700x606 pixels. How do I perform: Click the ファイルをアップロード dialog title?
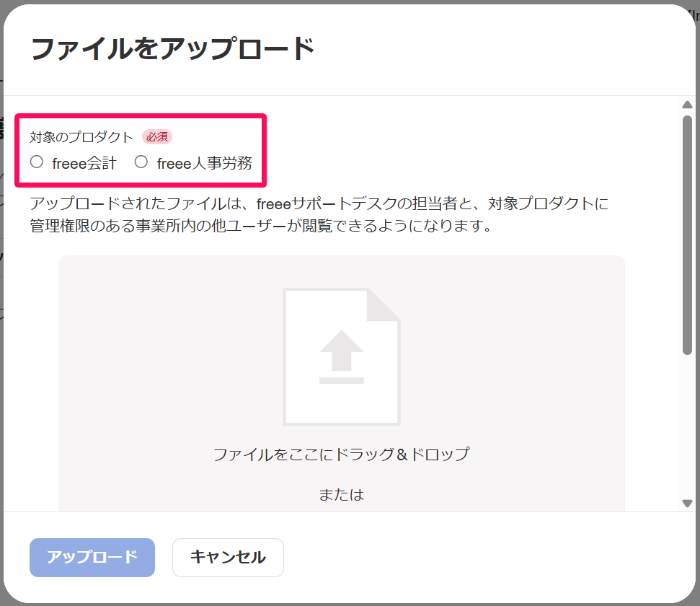pyautogui.click(x=173, y=48)
